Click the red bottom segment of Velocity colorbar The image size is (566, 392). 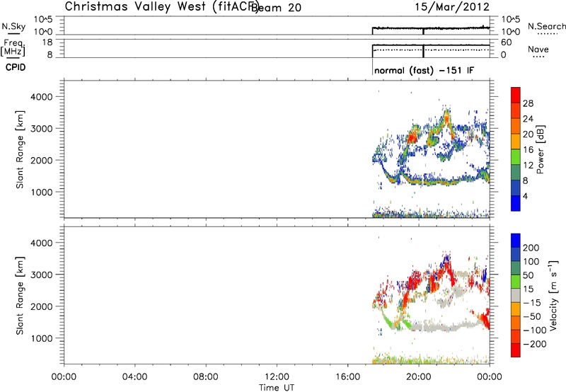point(516,350)
